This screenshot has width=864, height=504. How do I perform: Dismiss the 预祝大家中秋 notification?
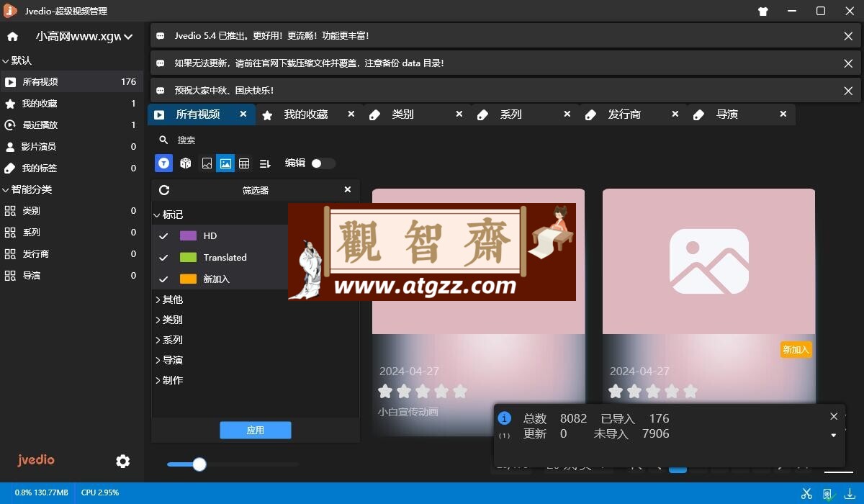click(x=848, y=91)
